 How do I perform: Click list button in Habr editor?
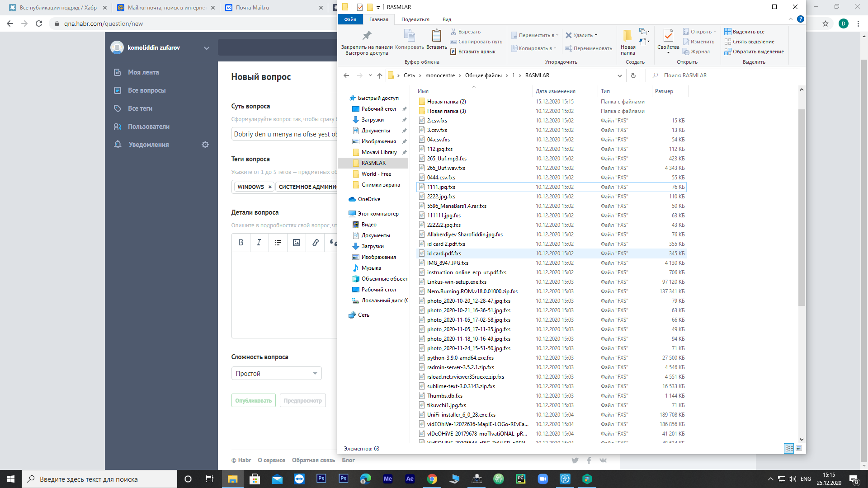tap(278, 243)
